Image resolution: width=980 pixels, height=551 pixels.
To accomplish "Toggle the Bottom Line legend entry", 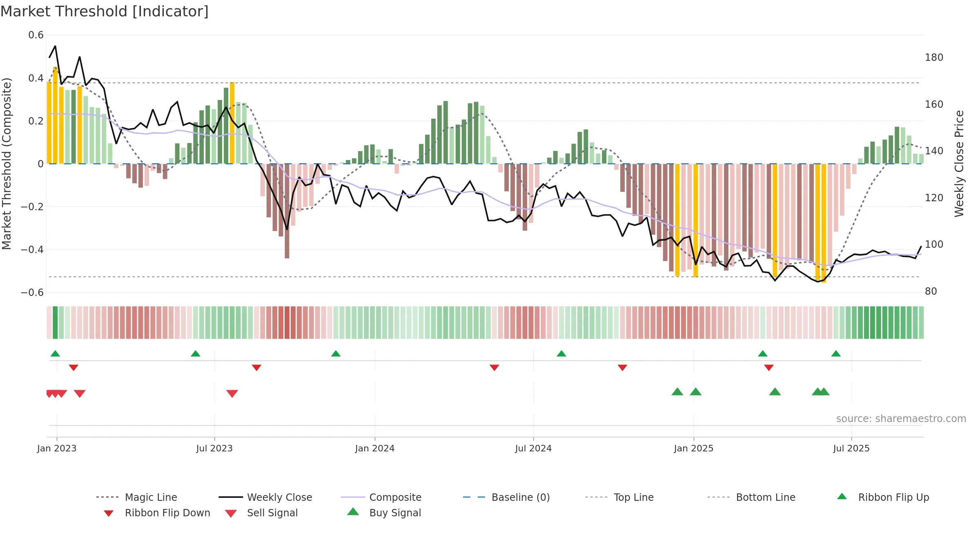I will pos(751,497).
